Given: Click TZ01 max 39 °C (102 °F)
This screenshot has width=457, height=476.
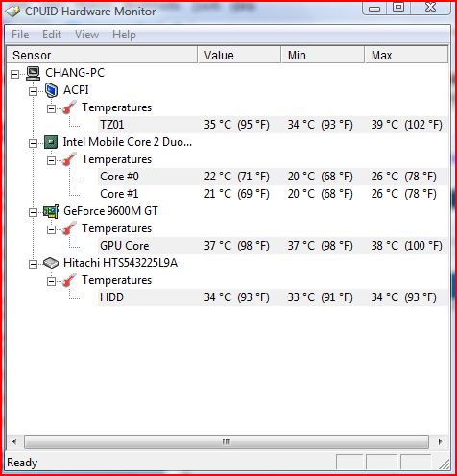Looking at the screenshot, I should tap(407, 125).
